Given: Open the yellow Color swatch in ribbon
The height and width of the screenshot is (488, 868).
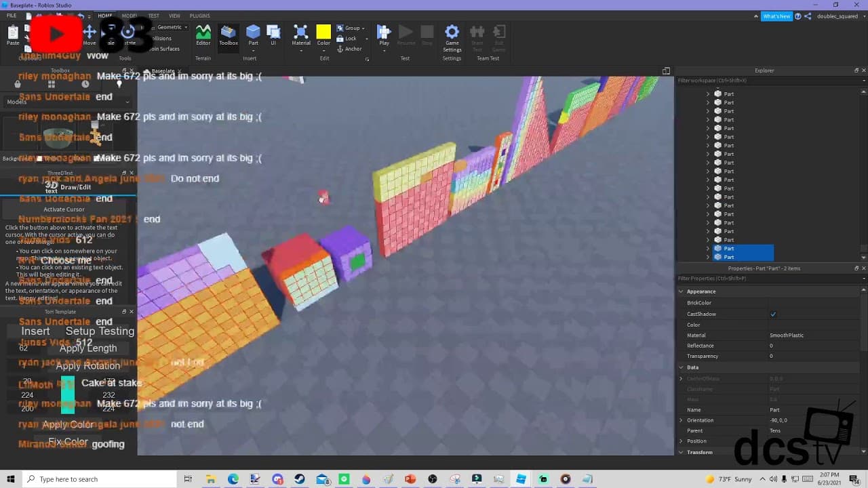Looking at the screenshot, I should pos(323,32).
